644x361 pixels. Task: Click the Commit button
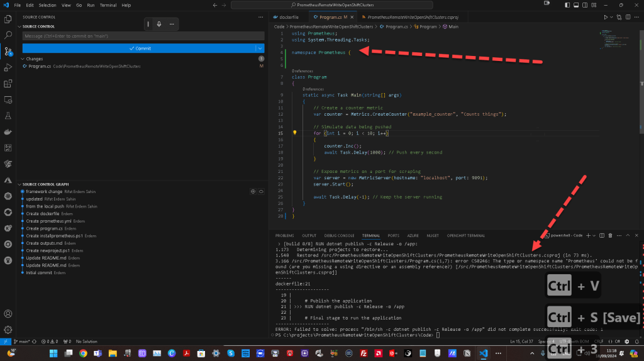[139, 48]
